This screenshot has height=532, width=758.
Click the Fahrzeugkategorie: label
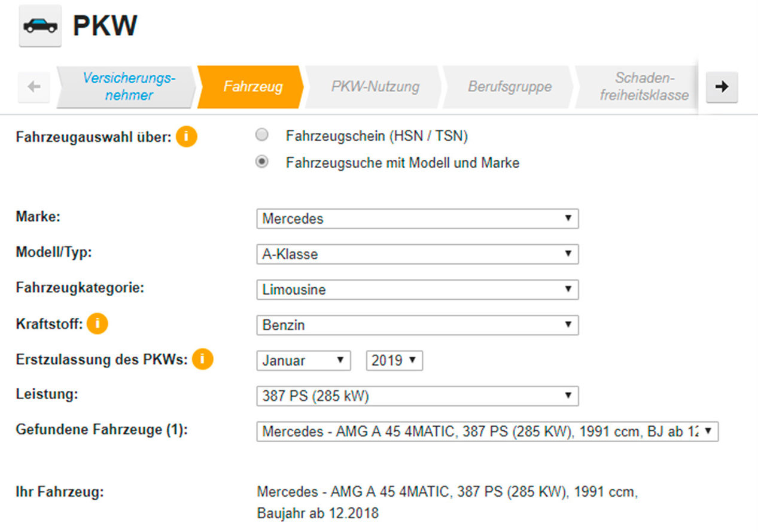pyautogui.click(x=80, y=287)
